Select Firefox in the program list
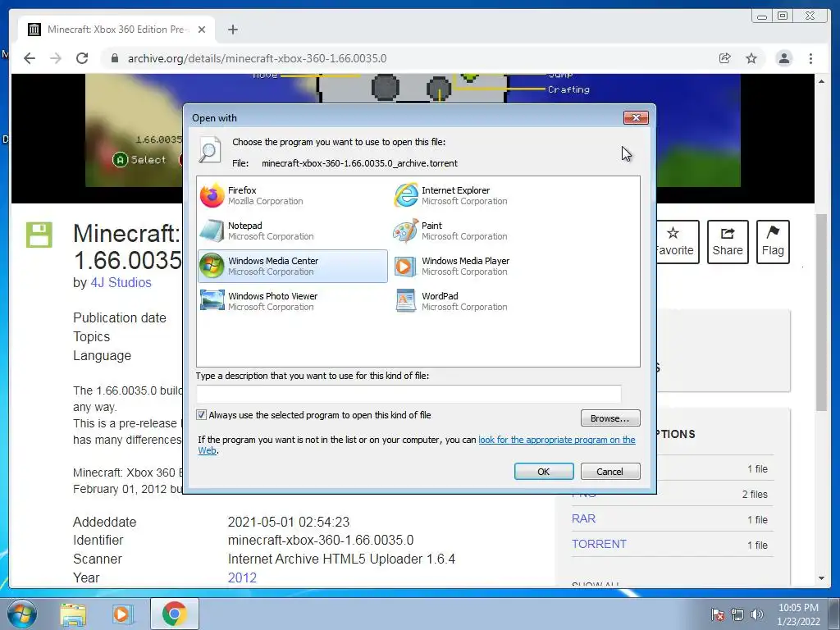Screen dimensions: 840x630 [x=292, y=195]
